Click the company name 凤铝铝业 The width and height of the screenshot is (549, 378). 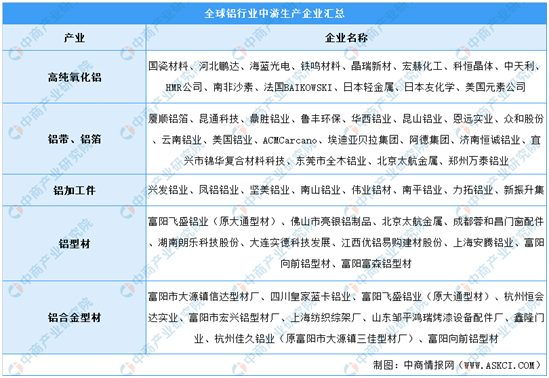pos(219,190)
